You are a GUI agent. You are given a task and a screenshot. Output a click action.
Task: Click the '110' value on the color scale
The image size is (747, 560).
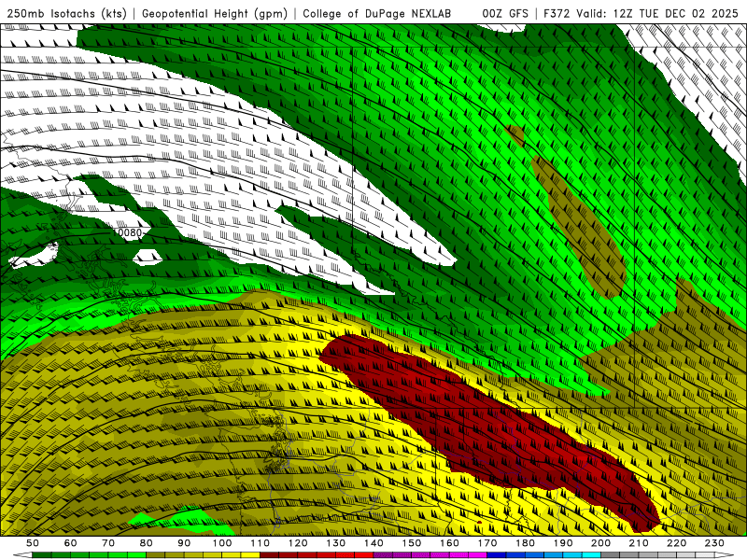click(261, 543)
